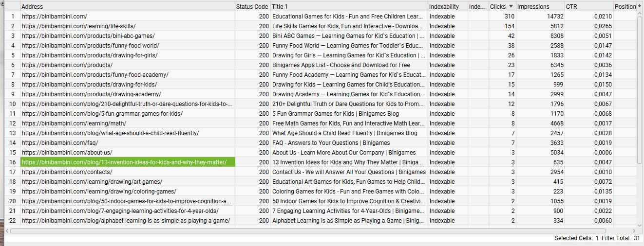This screenshot has height=246, width=644.
Task: Click the Impressions value 6345
Action: pos(557,65)
